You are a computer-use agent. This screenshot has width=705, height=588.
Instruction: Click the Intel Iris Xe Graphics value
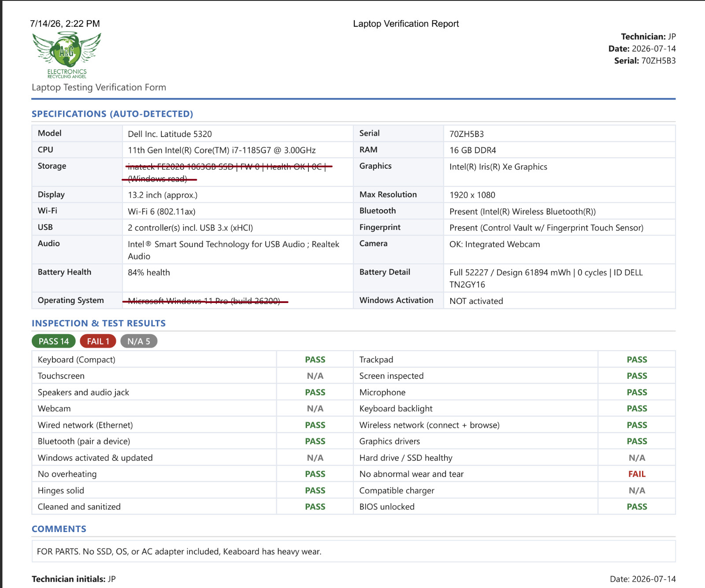click(x=498, y=167)
